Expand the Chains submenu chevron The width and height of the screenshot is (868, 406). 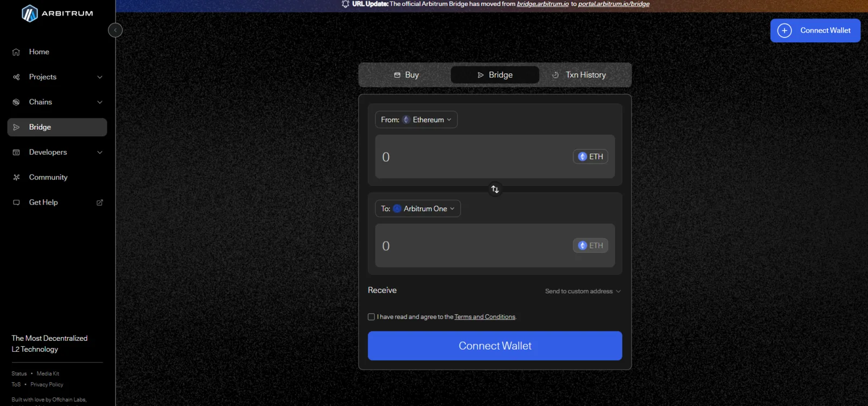(100, 102)
